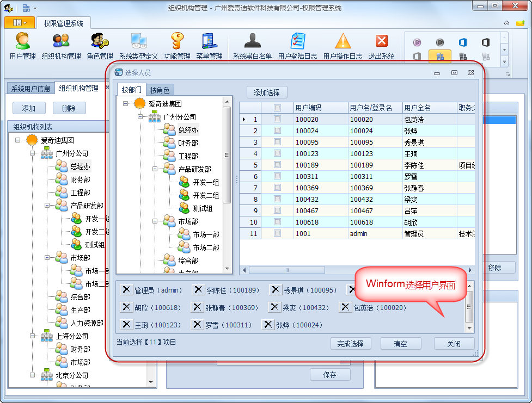Remove 张静春 (100369) from selection

pos(197,307)
